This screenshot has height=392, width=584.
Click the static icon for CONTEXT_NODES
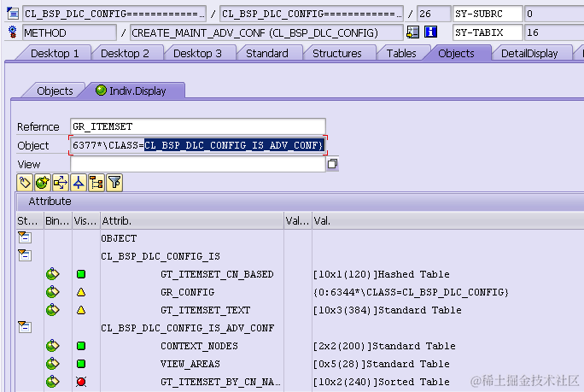[53, 345]
